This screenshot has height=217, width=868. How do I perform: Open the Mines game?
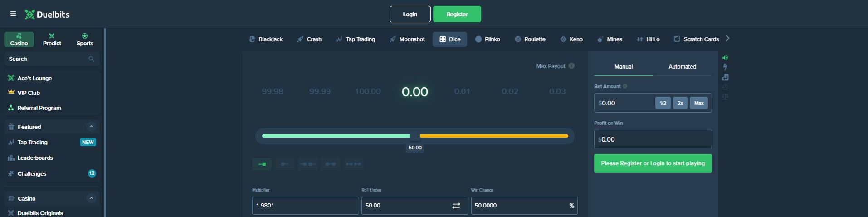click(610, 39)
